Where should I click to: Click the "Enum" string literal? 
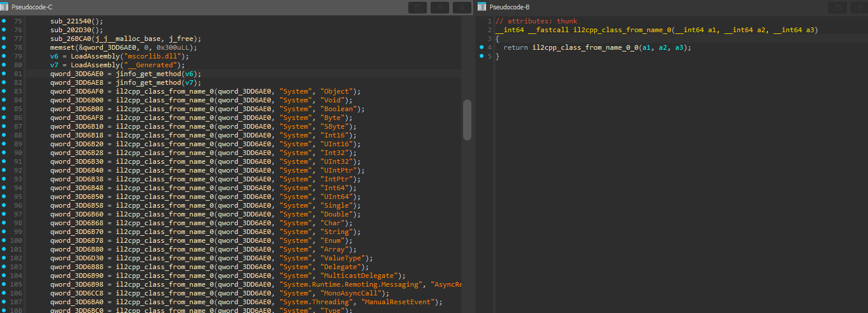[333, 240]
